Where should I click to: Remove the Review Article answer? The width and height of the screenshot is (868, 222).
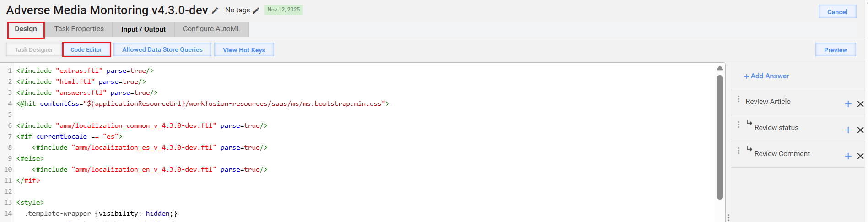click(860, 104)
